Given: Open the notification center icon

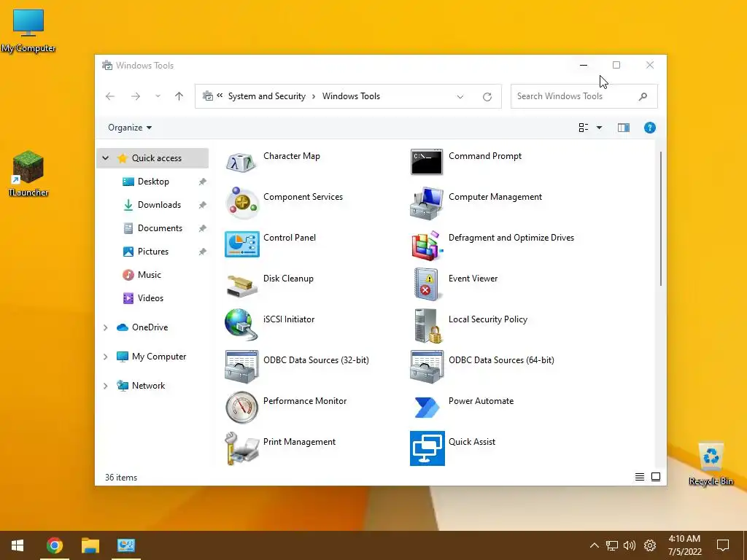Looking at the screenshot, I should pyautogui.click(x=723, y=545).
